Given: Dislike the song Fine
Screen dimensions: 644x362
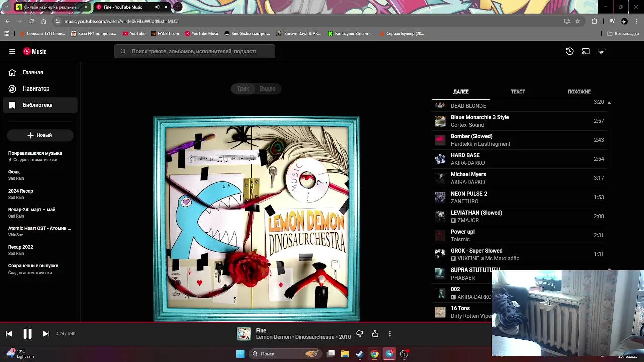Looking at the screenshot, I should point(360,334).
